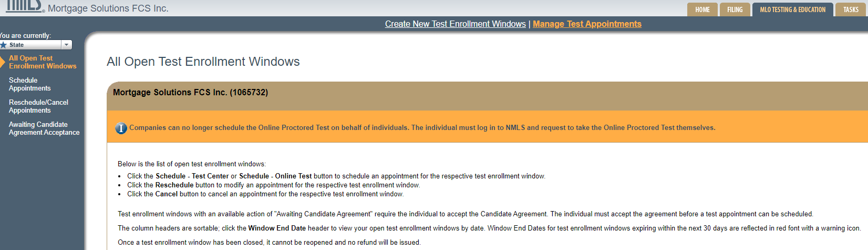Open the FILING tab

(735, 9)
